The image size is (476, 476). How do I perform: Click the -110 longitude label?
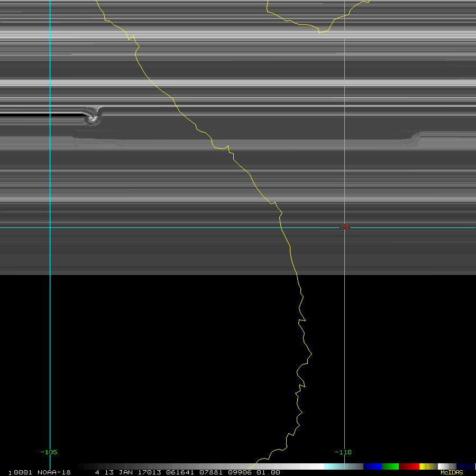tap(343, 452)
